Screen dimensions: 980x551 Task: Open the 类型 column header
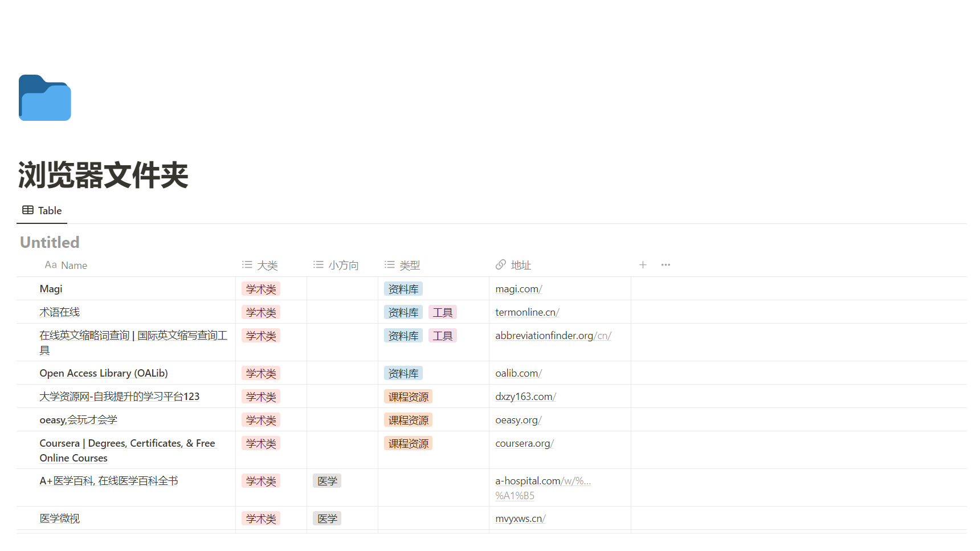[x=402, y=265]
